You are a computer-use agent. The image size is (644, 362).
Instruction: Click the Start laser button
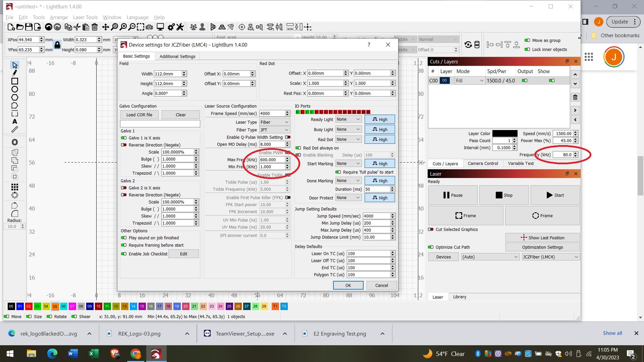click(x=555, y=195)
